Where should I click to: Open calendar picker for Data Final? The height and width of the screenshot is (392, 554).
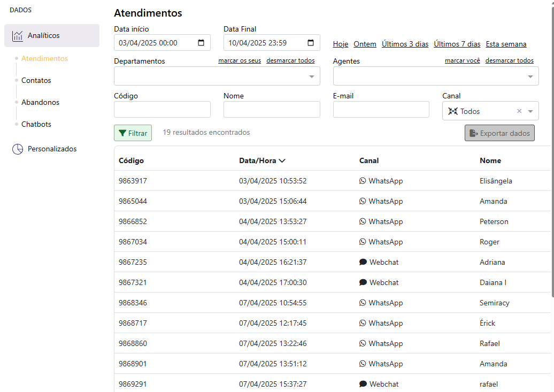click(311, 43)
